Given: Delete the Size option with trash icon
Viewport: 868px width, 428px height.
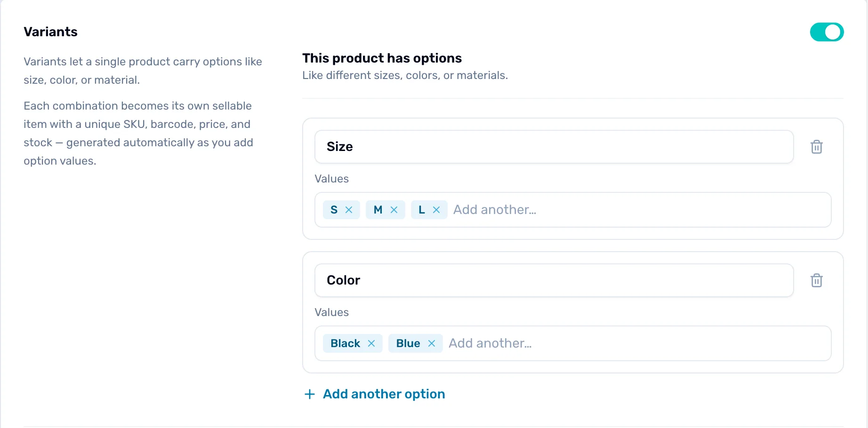Looking at the screenshot, I should point(816,147).
